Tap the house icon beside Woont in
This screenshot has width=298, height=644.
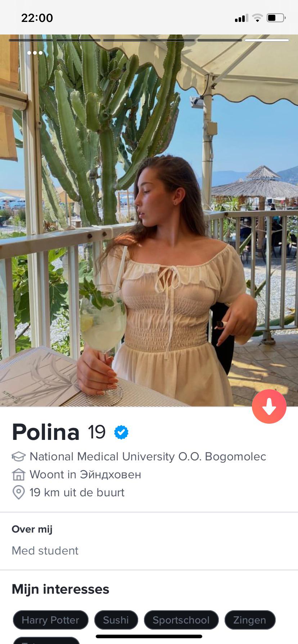point(19,475)
